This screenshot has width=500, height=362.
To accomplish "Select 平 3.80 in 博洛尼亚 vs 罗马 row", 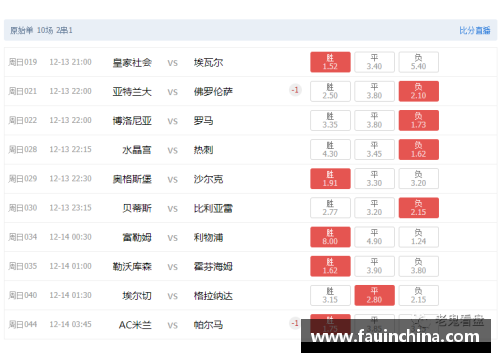I will tap(374, 120).
